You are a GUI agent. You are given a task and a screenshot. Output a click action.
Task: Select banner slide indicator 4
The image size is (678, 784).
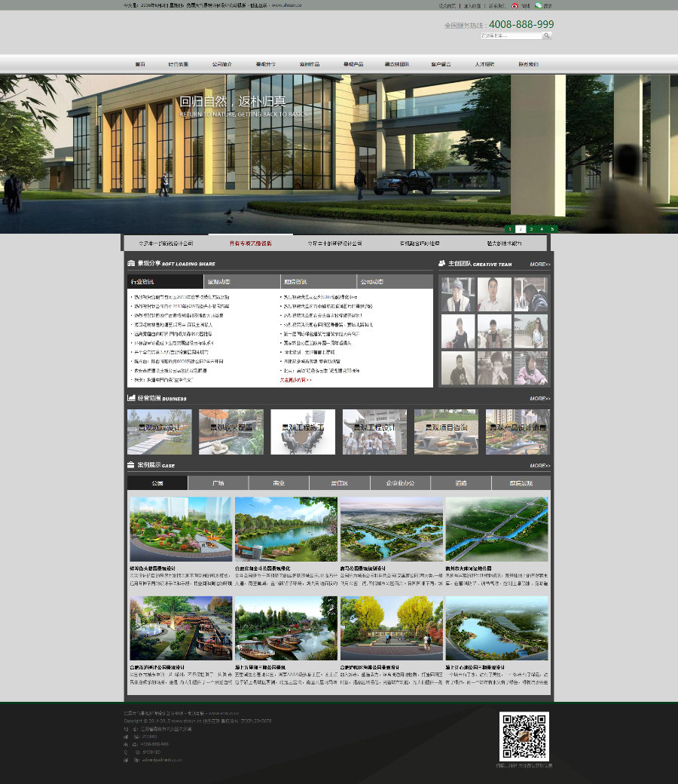tap(542, 229)
